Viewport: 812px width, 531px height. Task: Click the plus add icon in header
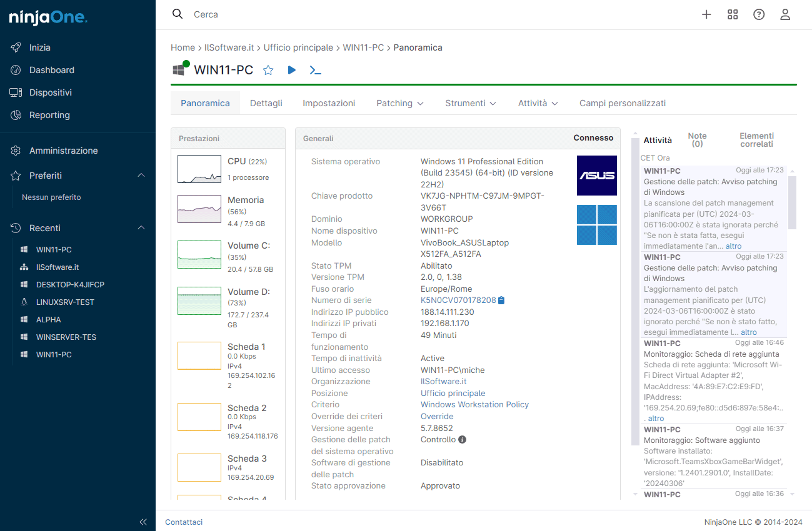pos(706,14)
